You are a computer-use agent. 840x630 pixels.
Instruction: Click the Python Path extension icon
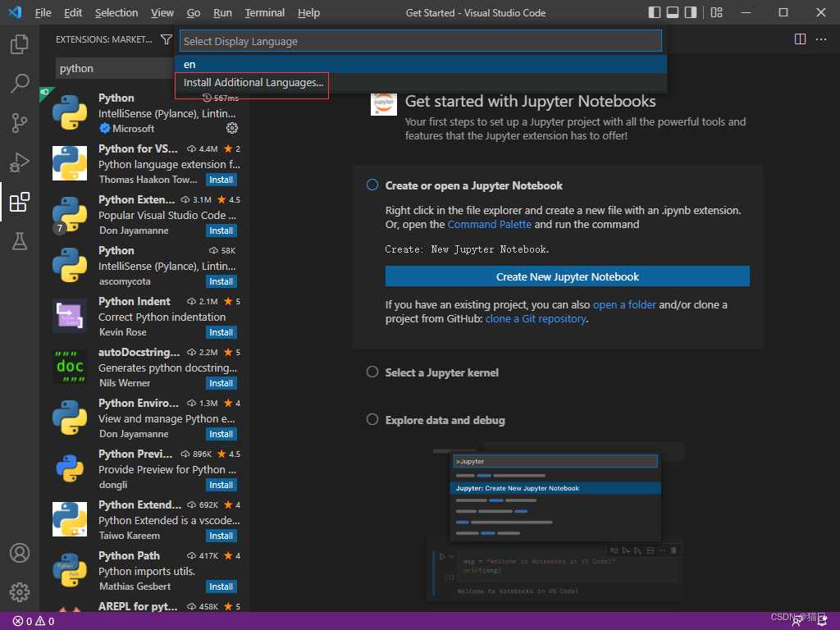(x=70, y=570)
